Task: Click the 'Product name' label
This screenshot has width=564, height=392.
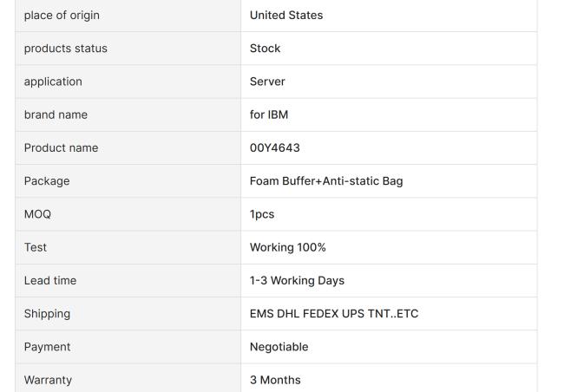Action: click(x=61, y=147)
